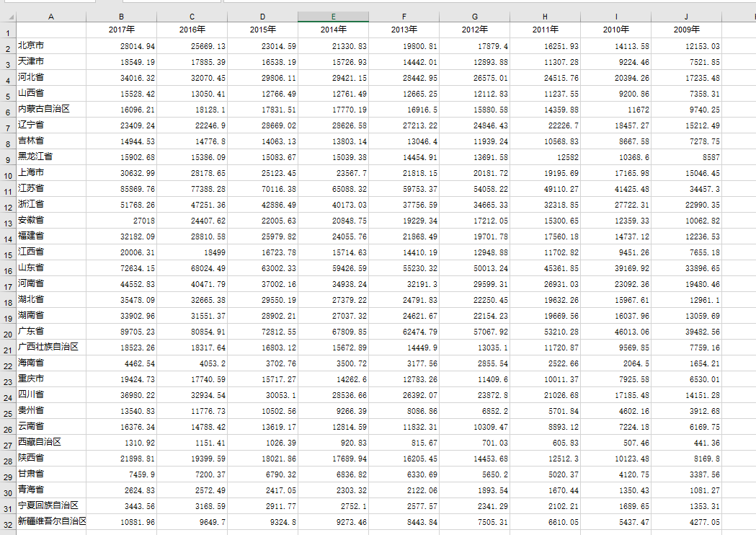
Task: Click cell value 67809.85
Action: coord(333,332)
